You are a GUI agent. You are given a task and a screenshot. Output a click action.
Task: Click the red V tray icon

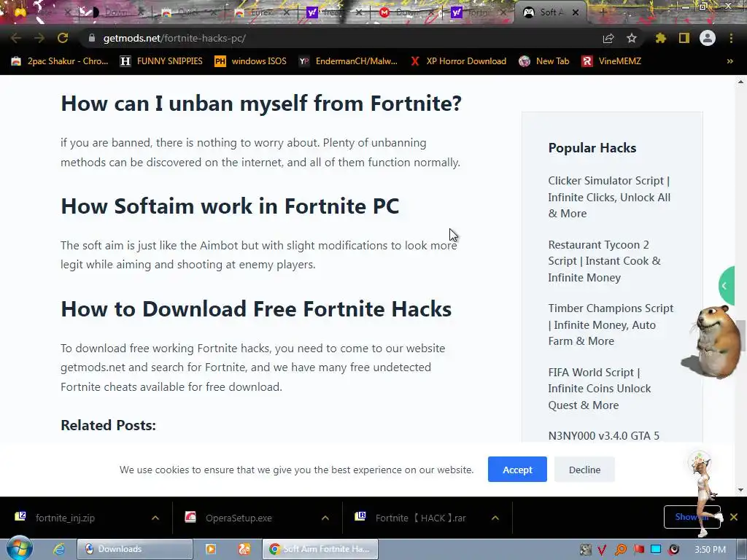602,550
